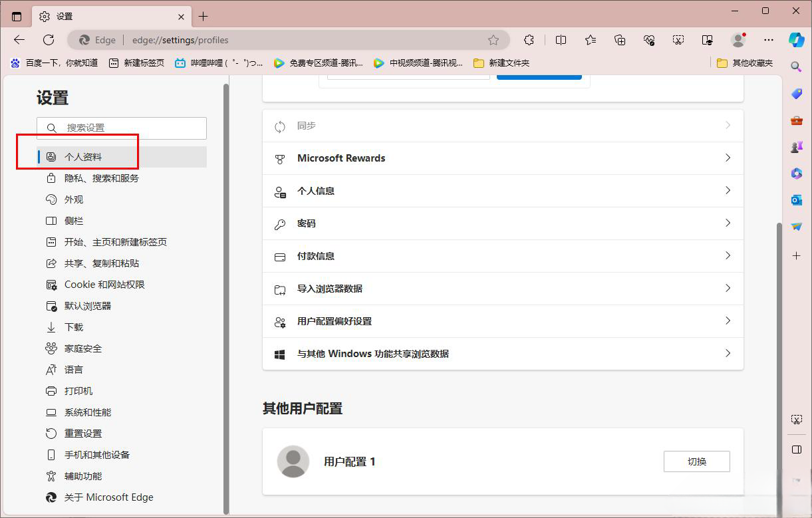Click the sidebar Search magnifier icon
The height and width of the screenshot is (518, 812).
[x=796, y=66]
